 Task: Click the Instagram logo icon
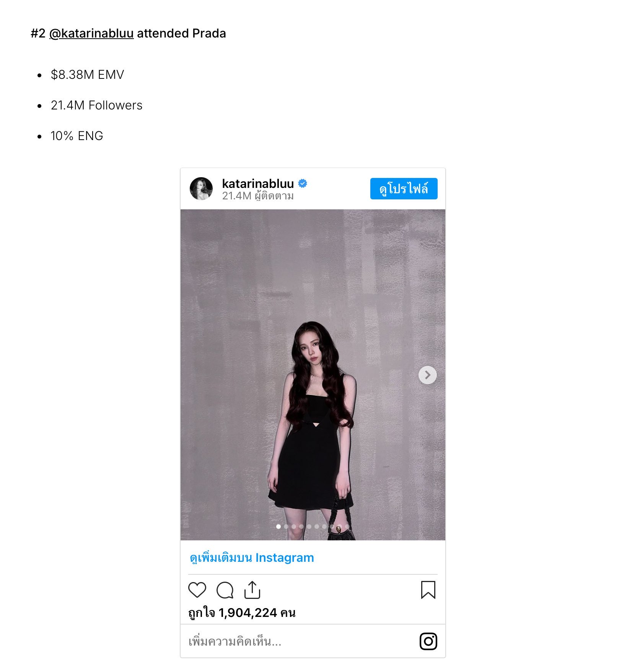coord(428,641)
